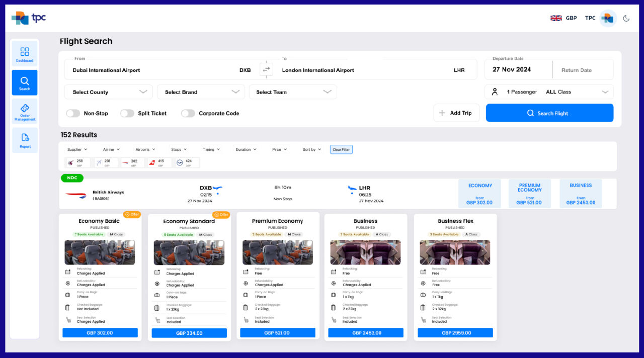
Task: Enable the Non-Stop toggle
Action: pos(73,114)
